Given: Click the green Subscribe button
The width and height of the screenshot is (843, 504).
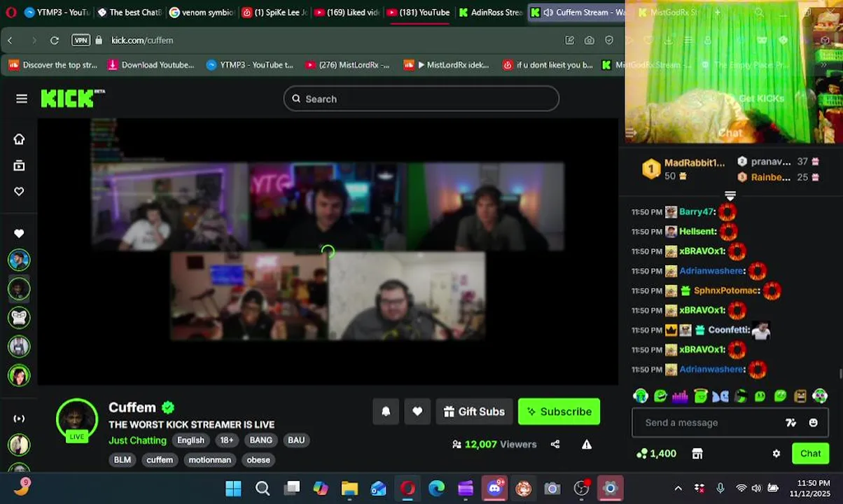Looking at the screenshot, I should pos(559,412).
